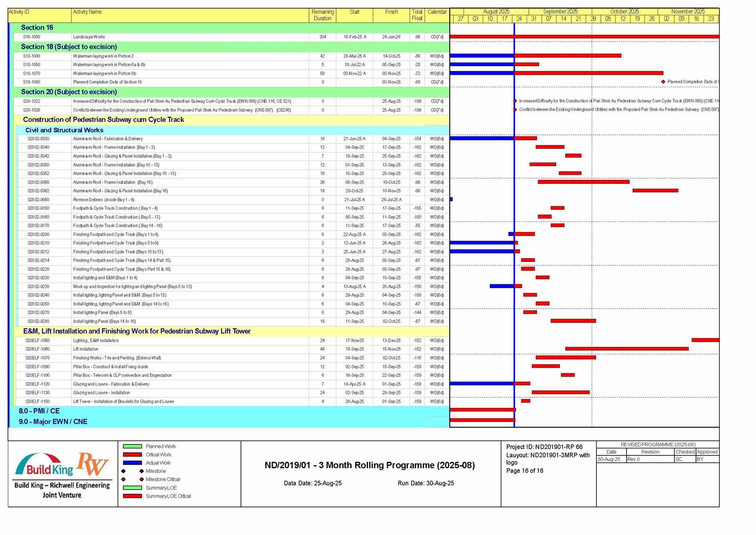Click the Start column header

[x=354, y=15]
